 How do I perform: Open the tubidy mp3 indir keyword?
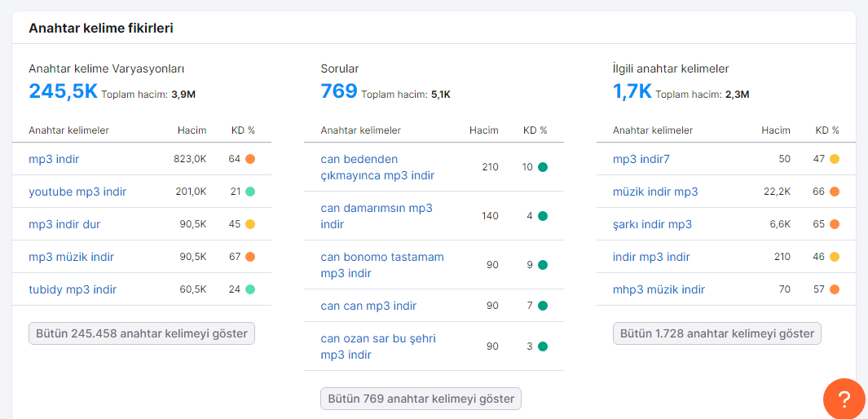73,289
